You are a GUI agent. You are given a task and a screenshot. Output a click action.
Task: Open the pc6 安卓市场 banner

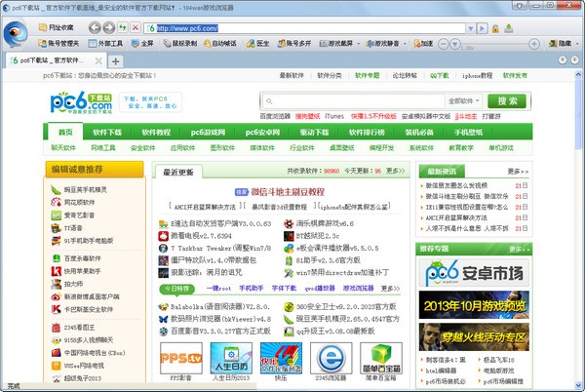[x=474, y=273]
